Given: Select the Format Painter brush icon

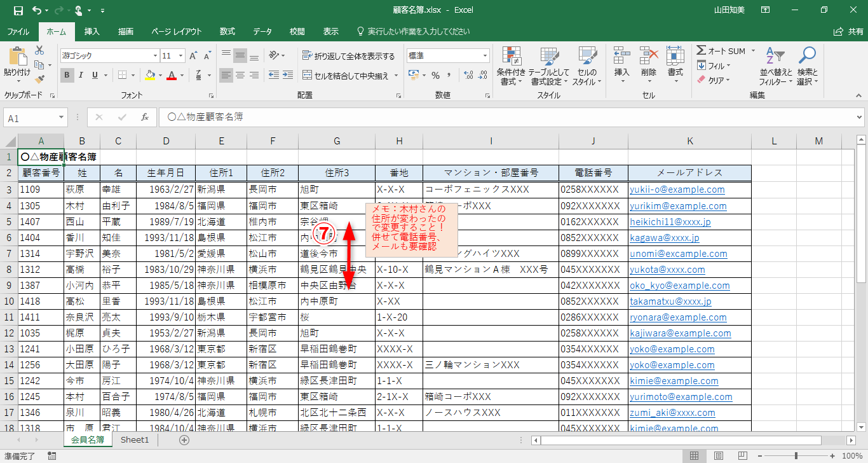Looking at the screenshot, I should (x=39, y=79).
